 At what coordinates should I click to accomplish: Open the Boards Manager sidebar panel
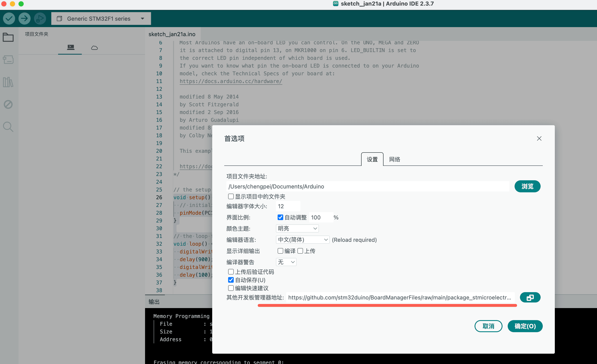pos(8,60)
